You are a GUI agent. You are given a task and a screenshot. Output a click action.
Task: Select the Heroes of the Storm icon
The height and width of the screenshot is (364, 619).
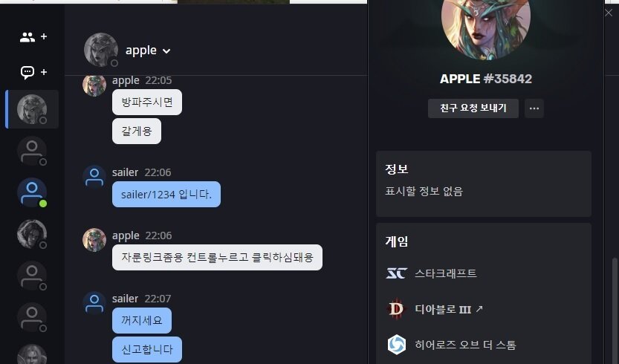point(396,344)
